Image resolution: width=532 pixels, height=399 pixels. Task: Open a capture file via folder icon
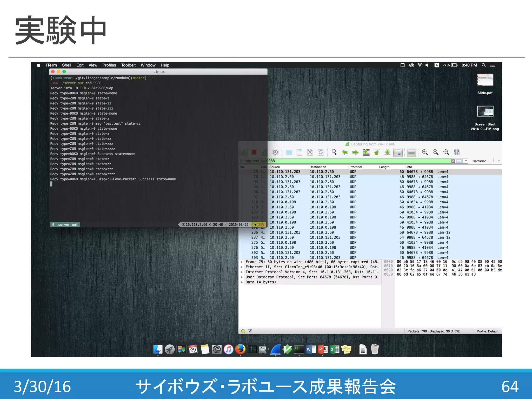click(289, 152)
